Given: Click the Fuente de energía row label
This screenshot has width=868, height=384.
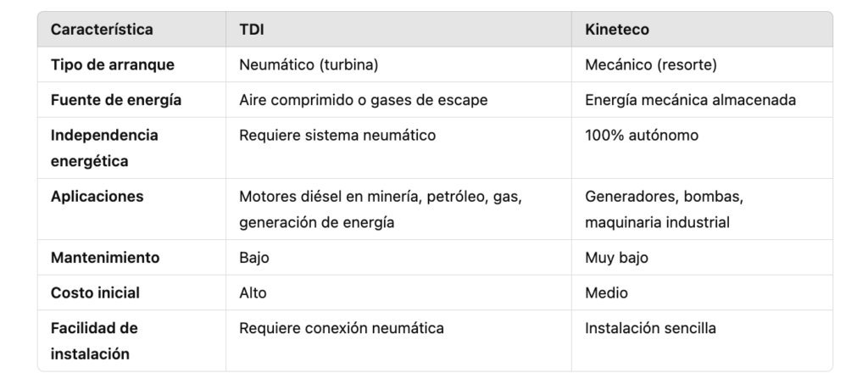Looking at the screenshot, I should tap(116, 100).
